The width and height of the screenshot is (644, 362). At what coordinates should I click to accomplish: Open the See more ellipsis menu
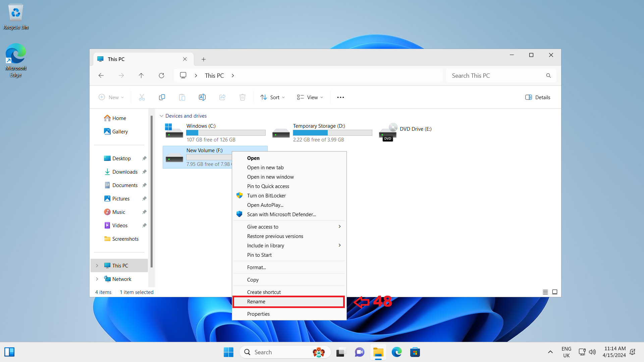click(340, 97)
